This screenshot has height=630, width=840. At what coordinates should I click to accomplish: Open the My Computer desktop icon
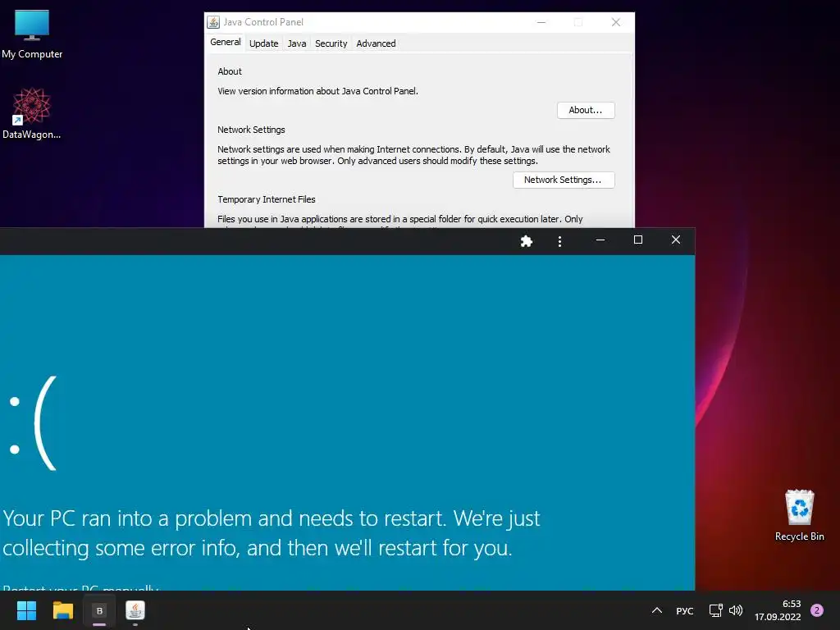[x=32, y=34]
